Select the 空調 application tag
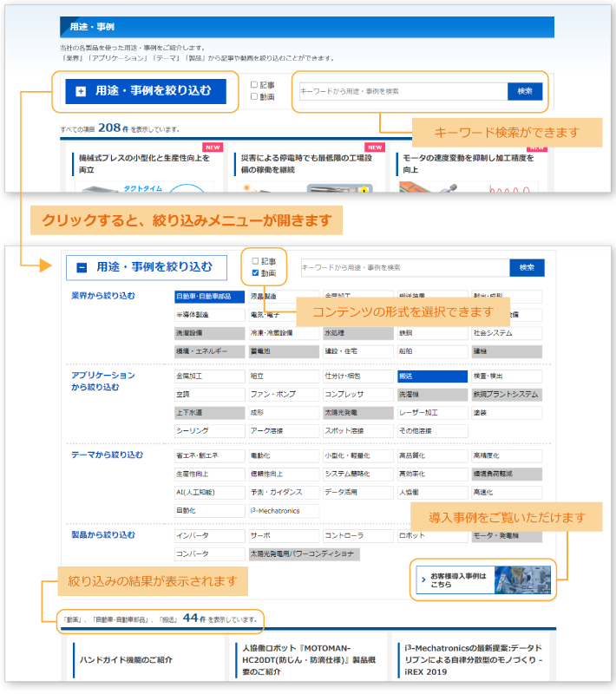Screen dimensions: 616x694 click(x=209, y=395)
